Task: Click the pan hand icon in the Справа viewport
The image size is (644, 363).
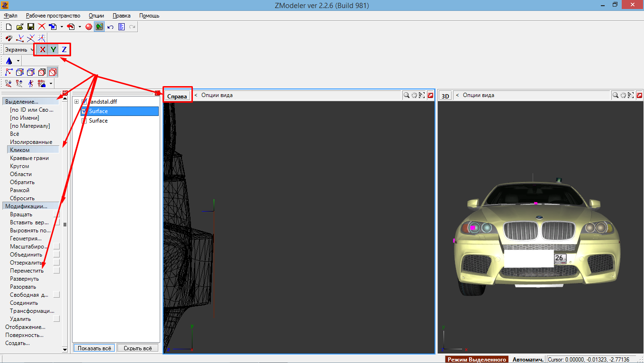Action: [x=414, y=96]
